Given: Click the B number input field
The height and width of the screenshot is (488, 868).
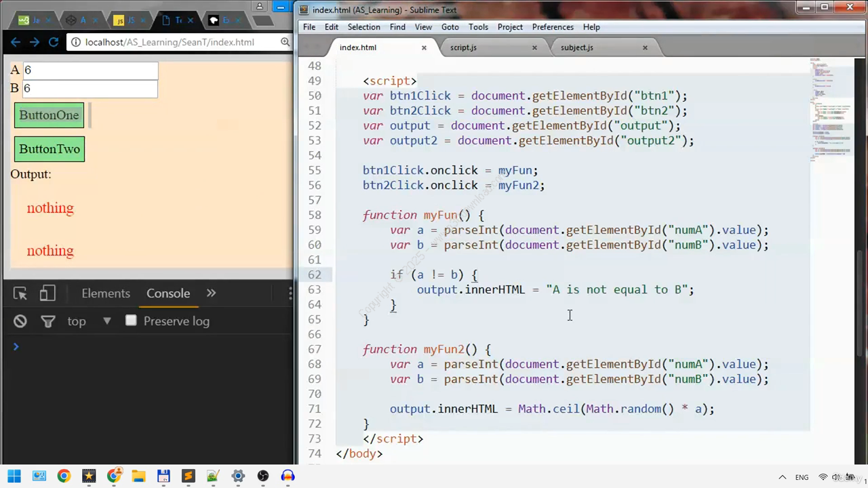Looking at the screenshot, I should point(90,89).
